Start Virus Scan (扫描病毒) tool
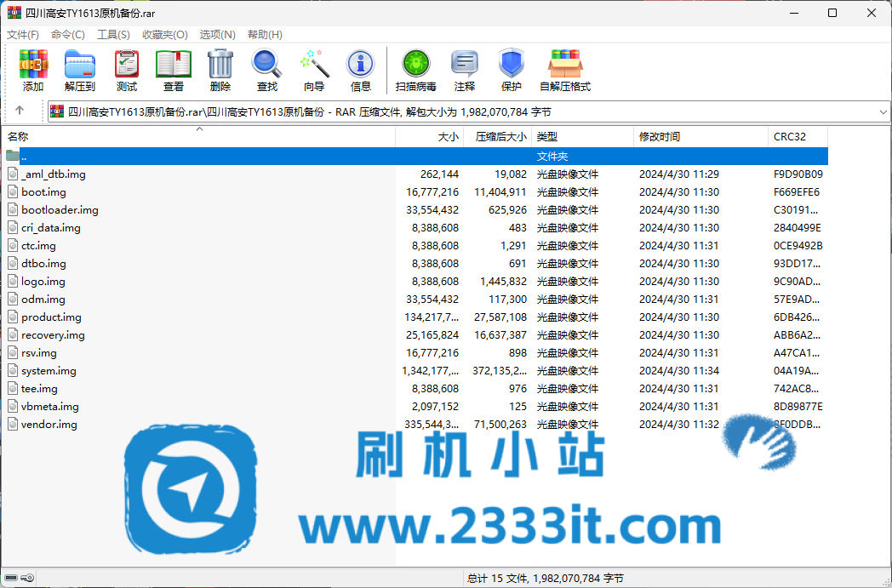The width and height of the screenshot is (892, 588). pos(416,70)
